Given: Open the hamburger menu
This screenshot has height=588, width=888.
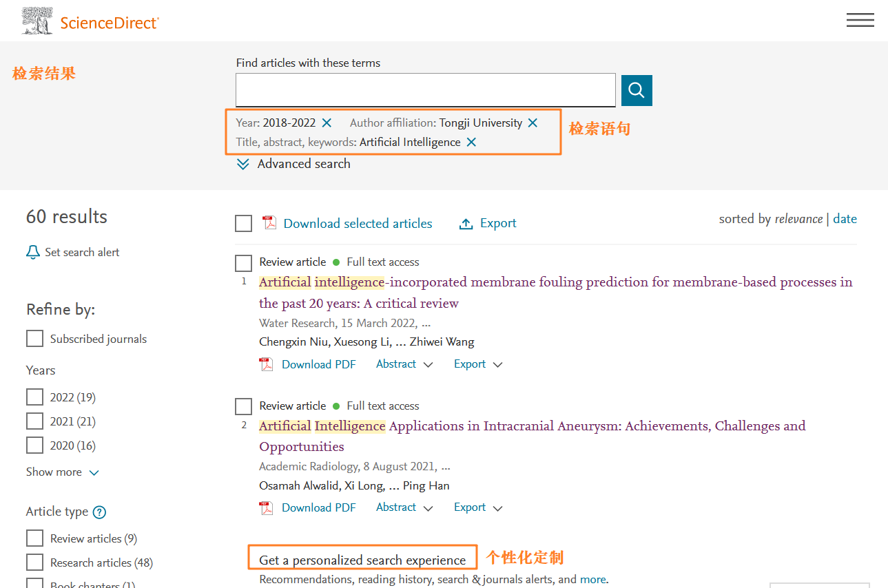Looking at the screenshot, I should pos(860,21).
